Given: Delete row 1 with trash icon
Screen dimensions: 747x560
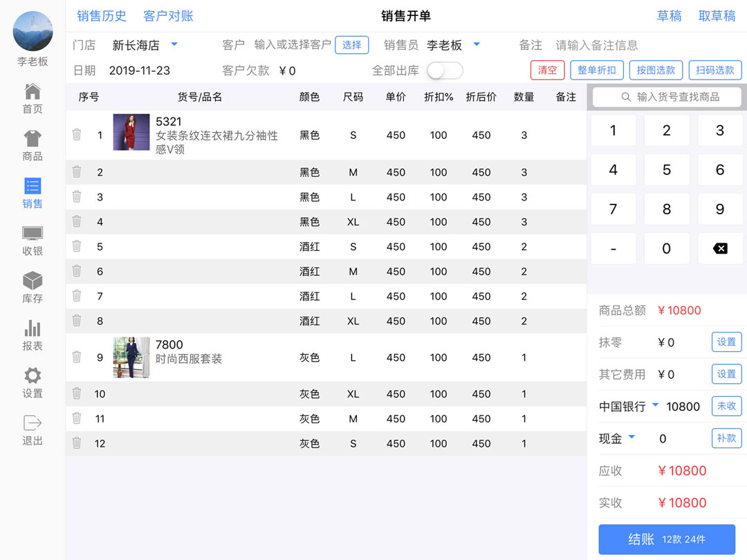Looking at the screenshot, I should point(77,135).
